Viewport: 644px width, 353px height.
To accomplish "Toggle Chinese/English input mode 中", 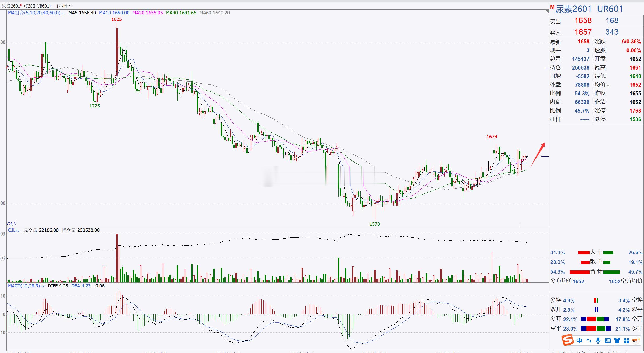I will tap(579, 340).
